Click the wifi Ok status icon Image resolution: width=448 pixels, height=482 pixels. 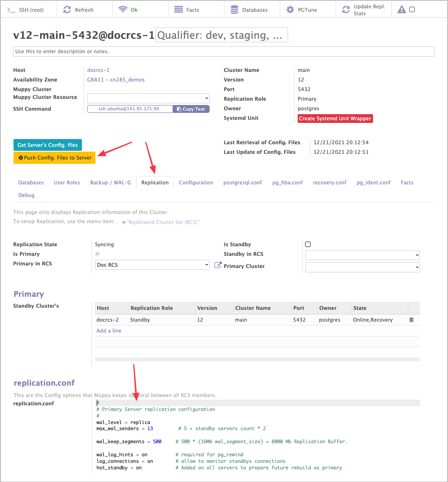point(123,10)
